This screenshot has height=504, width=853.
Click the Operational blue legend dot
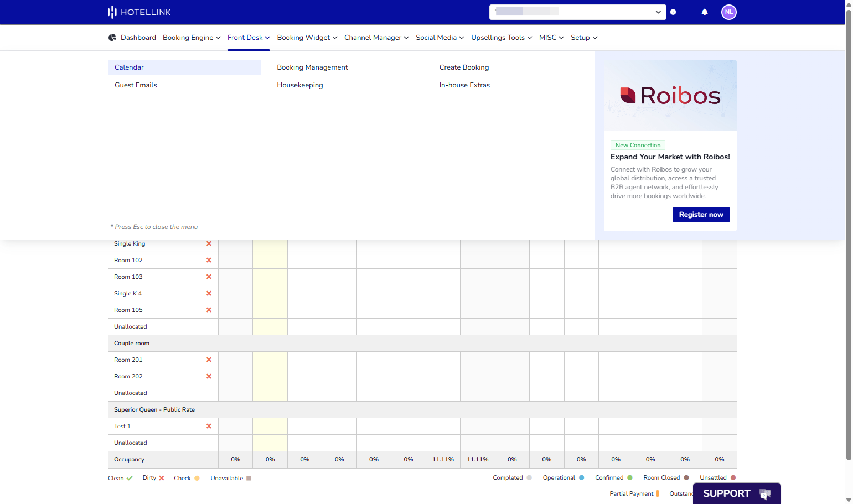pos(581,478)
